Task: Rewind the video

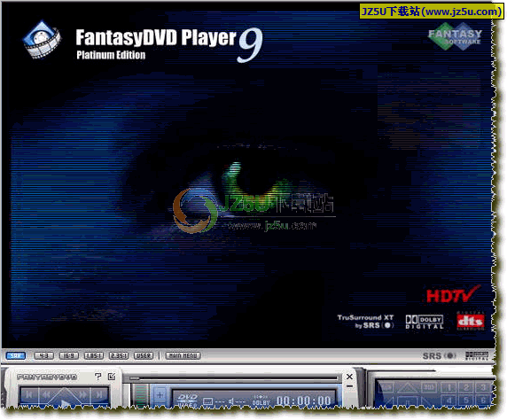Action: pos(46,395)
